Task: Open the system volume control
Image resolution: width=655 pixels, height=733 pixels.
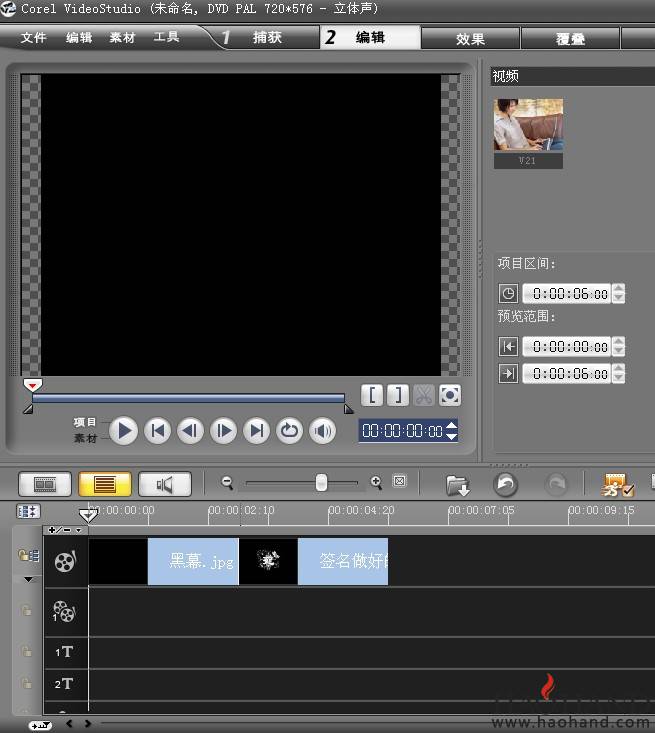Action: point(323,431)
